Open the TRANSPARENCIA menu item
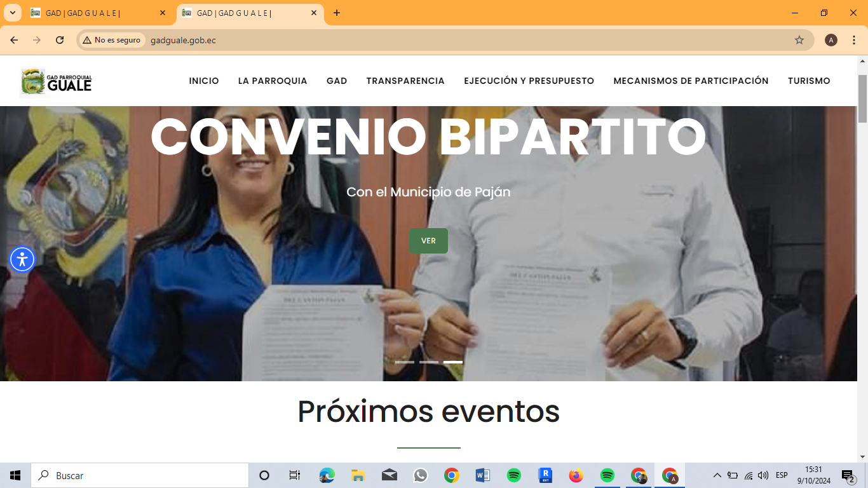Image resolution: width=868 pixels, height=488 pixels. tap(405, 81)
